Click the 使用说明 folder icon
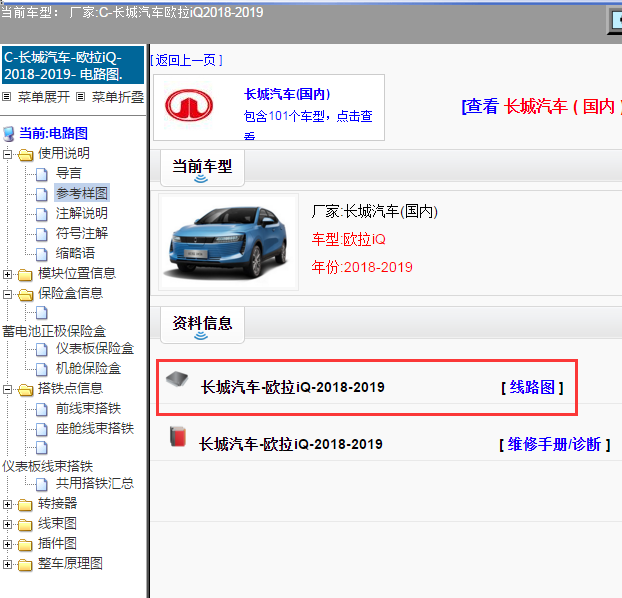 point(25,154)
